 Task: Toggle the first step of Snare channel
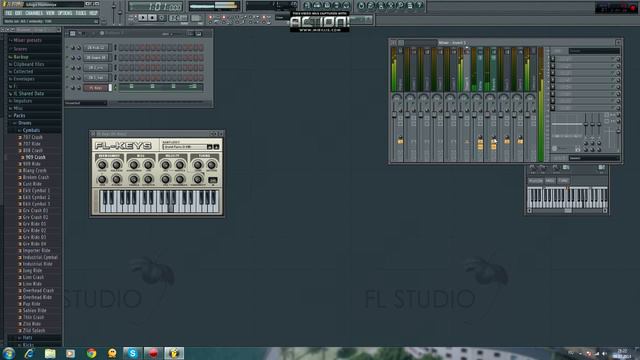(121, 58)
